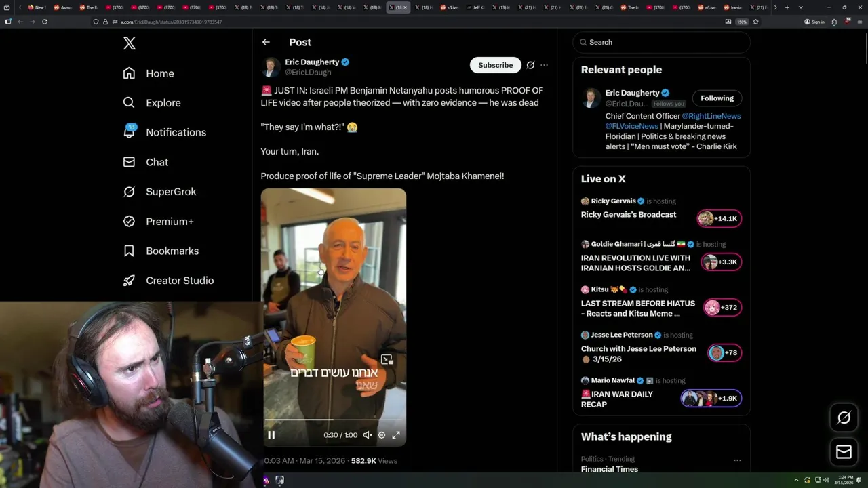Open Eric Daugherty in Relevant people
This screenshot has height=488, width=868.
[x=632, y=93]
